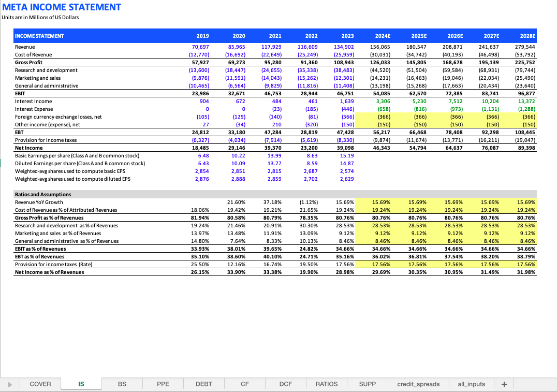Click 2025E Net Income ratio 30.35%
This screenshot has width=557, height=392.
tap(417, 272)
